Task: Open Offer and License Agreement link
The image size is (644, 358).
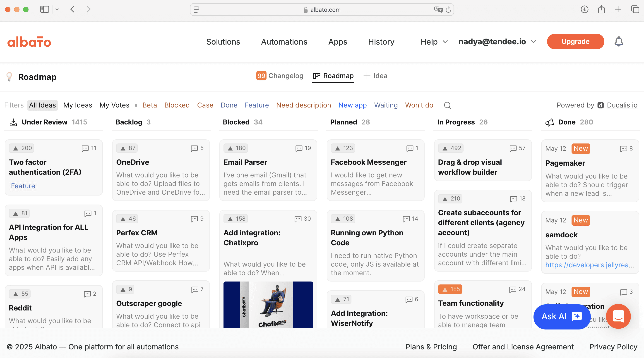Action: coord(523,347)
